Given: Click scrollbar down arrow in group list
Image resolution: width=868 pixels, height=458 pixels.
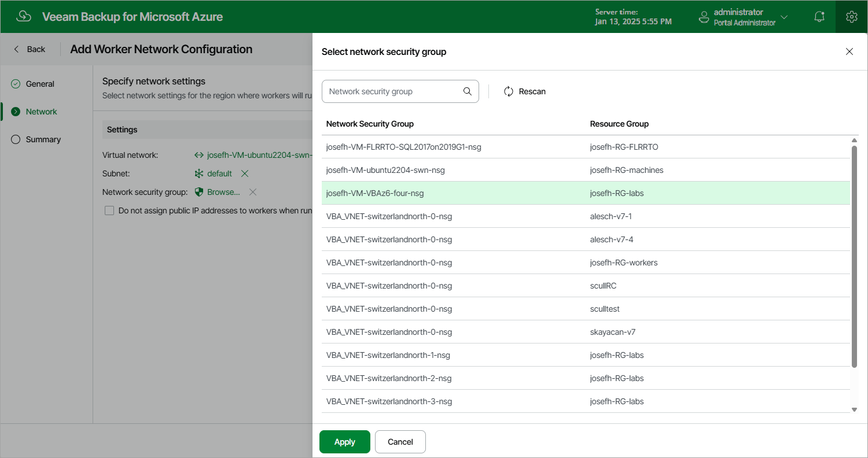Looking at the screenshot, I should [x=854, y=409].
